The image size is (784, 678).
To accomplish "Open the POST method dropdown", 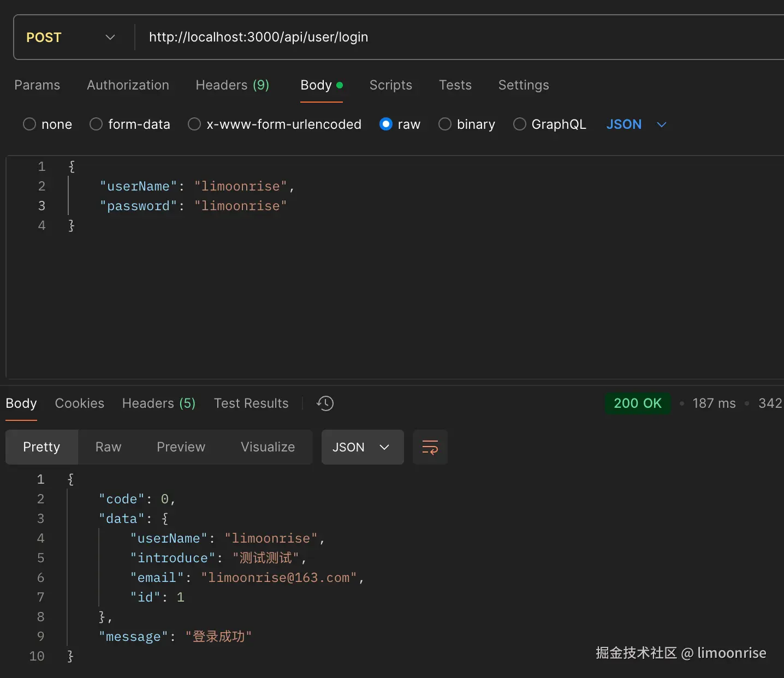I will (71, 37).
